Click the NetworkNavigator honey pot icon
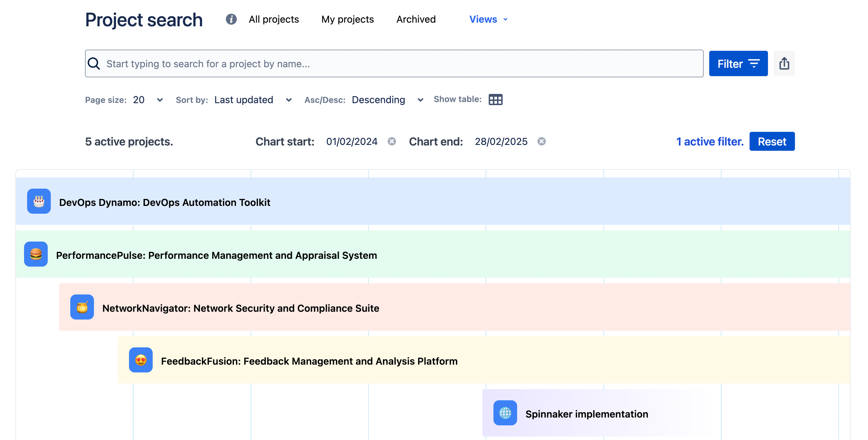The image size is (868, 440). (82, 307)
